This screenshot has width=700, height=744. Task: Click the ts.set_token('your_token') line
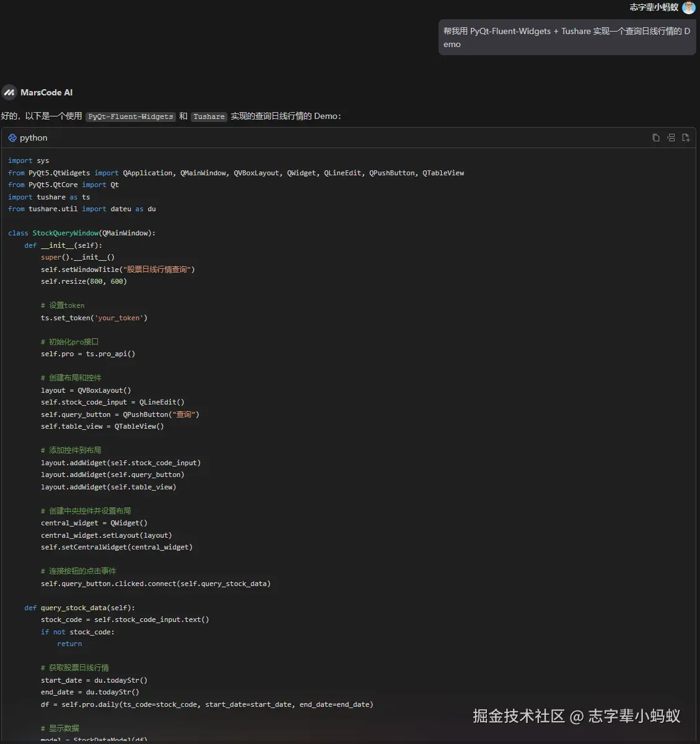click(94, 318)
